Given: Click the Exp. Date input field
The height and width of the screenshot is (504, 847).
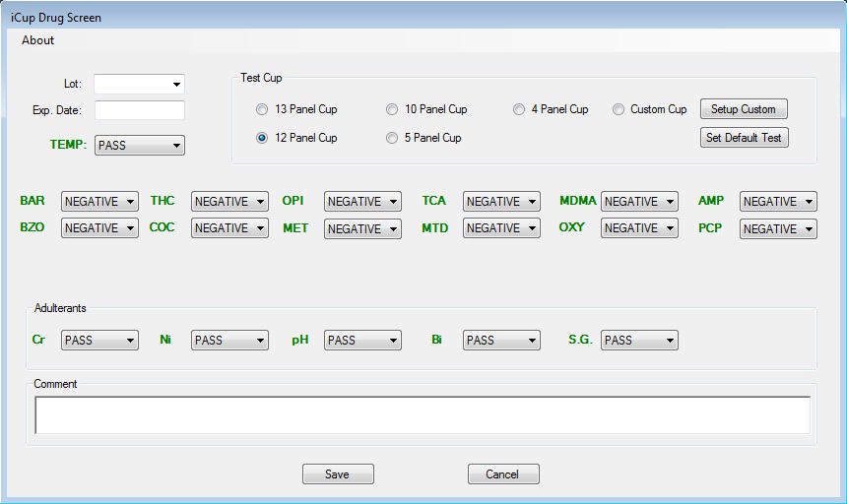Looking at the screenshot, I should pos(140,110).
